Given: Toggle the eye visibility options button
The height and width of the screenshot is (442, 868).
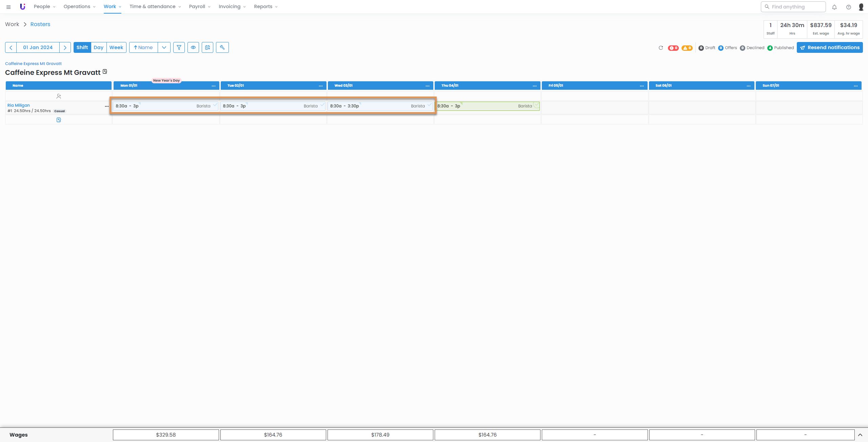Looking at the screenshot, I should click(x=193, y=47).
